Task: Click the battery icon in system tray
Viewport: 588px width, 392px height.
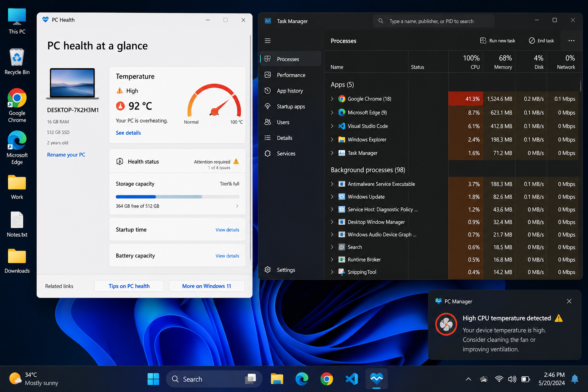Action: coord(526,379)
